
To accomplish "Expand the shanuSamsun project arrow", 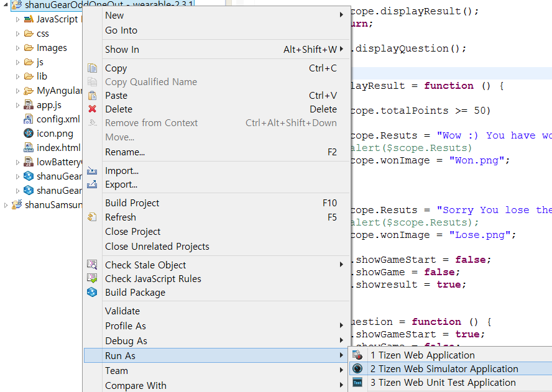I will pyautogui.click(x=6, y=205).
